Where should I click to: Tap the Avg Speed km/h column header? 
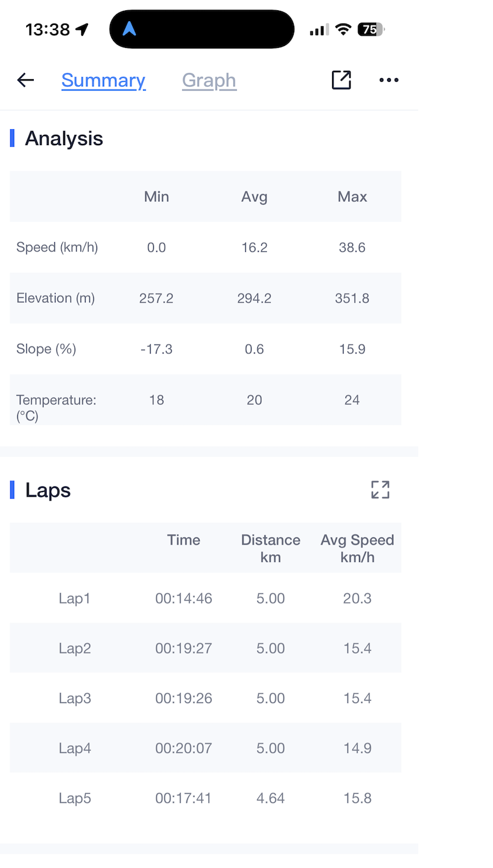pyautogui.click(x=357, y=548)
